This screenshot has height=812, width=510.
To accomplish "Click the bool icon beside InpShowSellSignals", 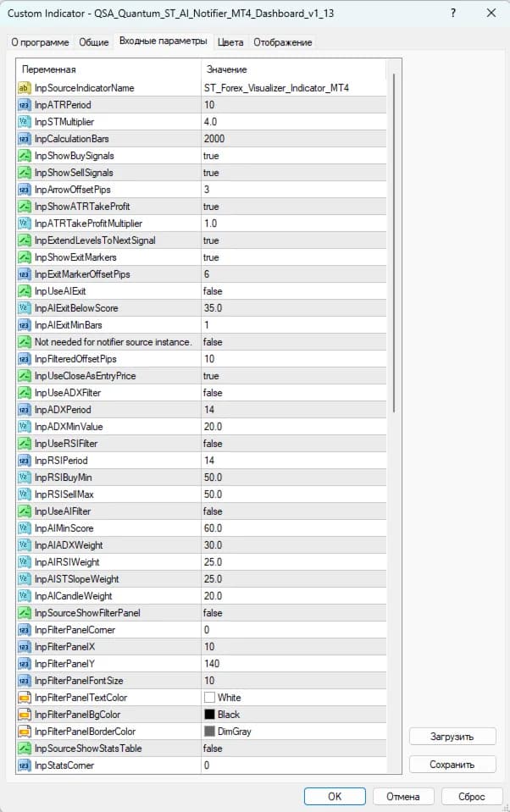I will 24,173.
